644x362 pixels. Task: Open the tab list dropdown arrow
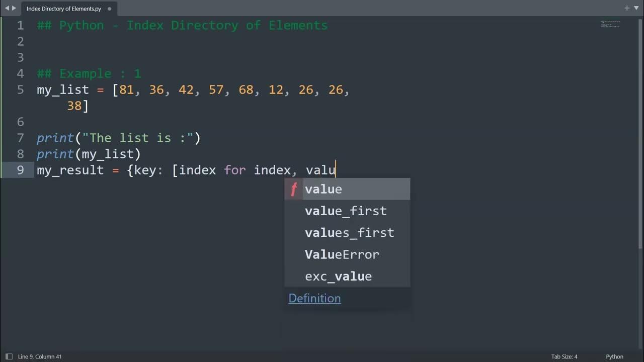pos(635,9)
